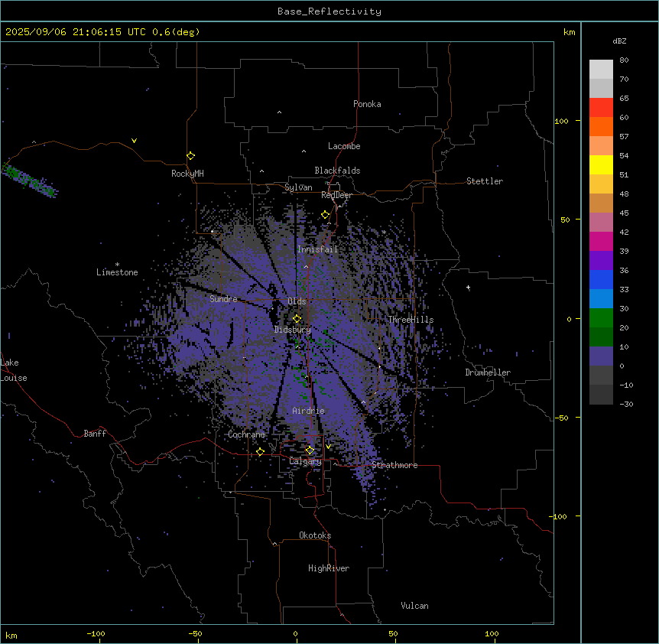This screenshot has height=644, width=659.
Task: Select the Lake Louise label
Action: coord(14,370)
